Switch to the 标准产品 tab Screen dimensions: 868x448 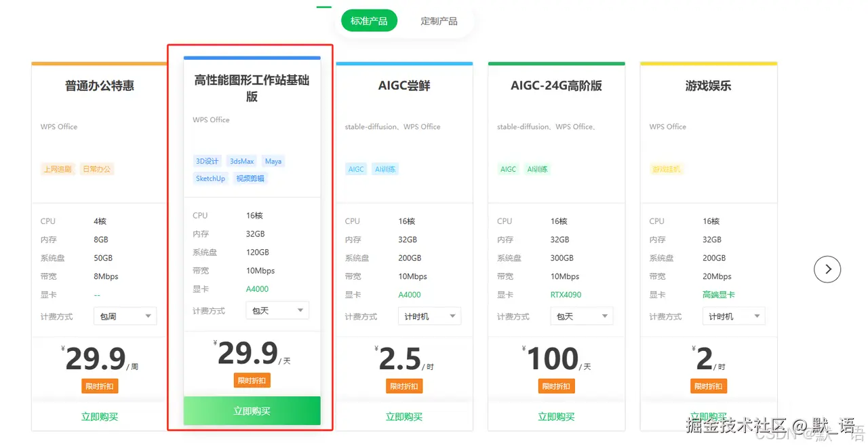tap(368, 20)
